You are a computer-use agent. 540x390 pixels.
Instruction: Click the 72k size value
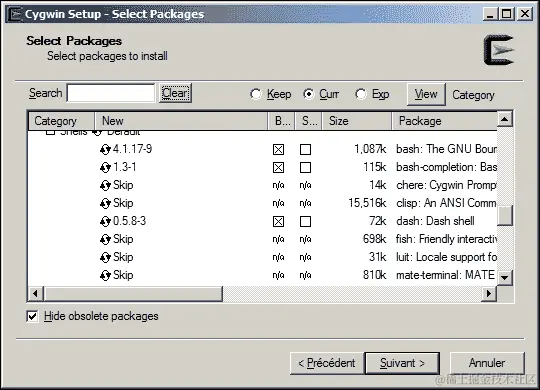tap(378, 221)
